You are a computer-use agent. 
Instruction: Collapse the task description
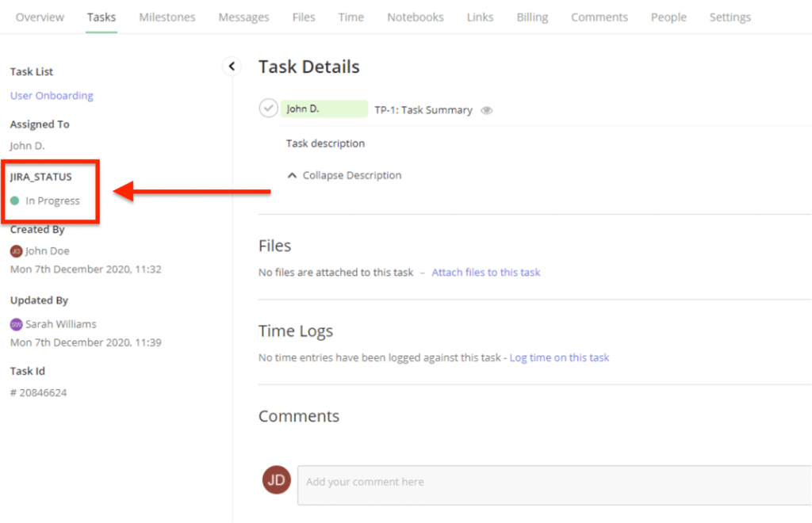[x=345, y=176]
